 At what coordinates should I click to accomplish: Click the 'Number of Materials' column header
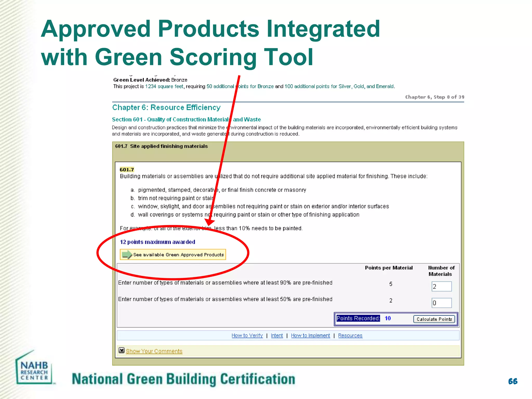[x=441, y=271]
